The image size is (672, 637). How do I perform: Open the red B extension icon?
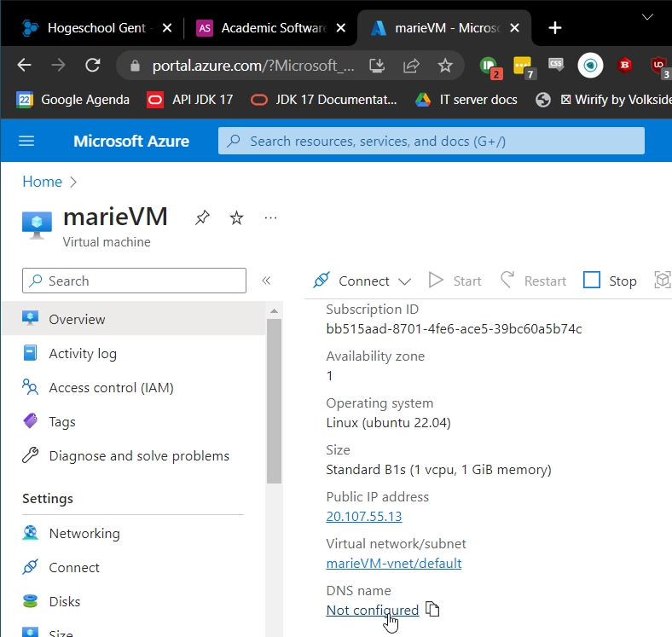(624, 66)
